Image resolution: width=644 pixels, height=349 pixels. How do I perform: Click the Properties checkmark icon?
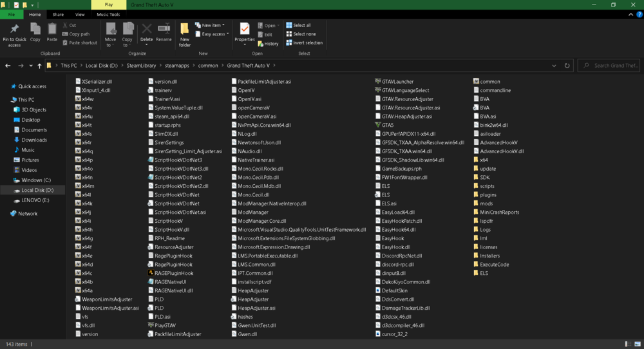click(x=245, y=29)
